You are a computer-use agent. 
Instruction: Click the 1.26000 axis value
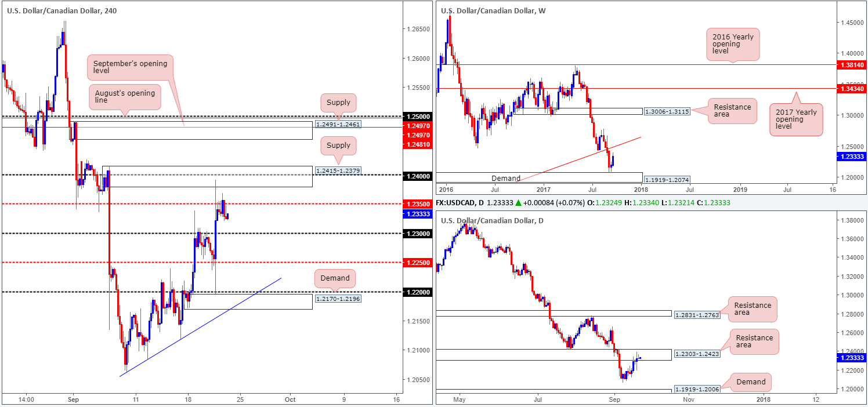417,59
